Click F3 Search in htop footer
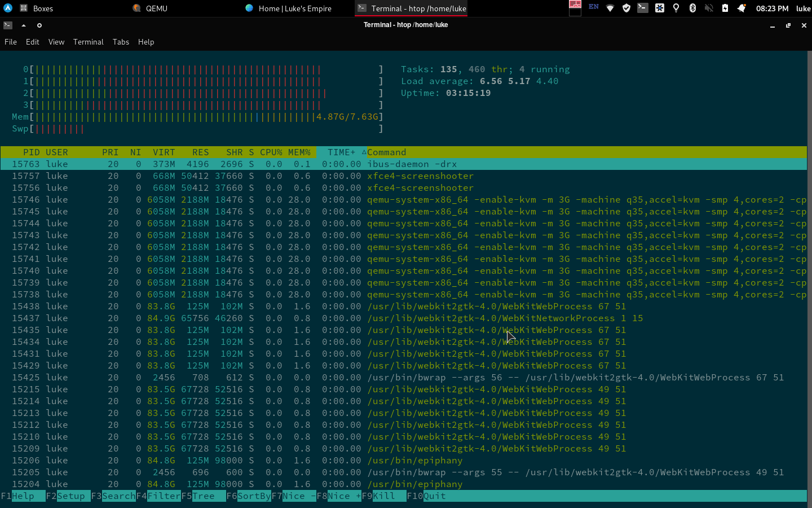 pos(113,496)
